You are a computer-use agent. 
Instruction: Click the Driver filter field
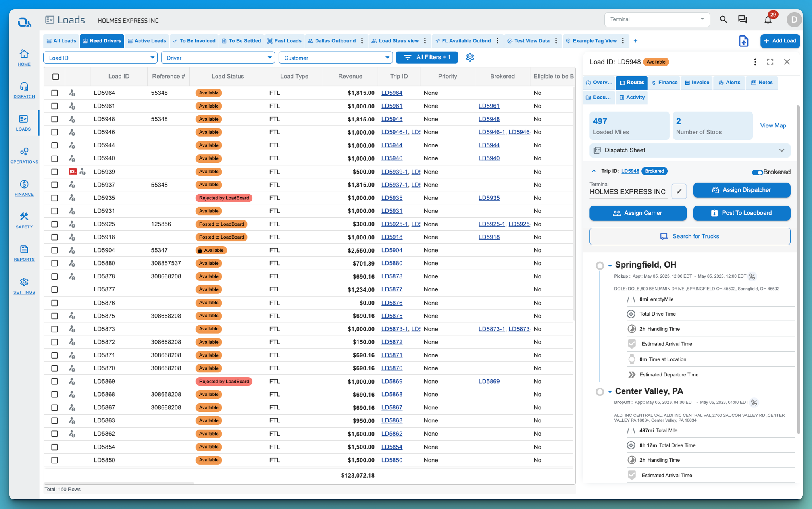(217, 58)
